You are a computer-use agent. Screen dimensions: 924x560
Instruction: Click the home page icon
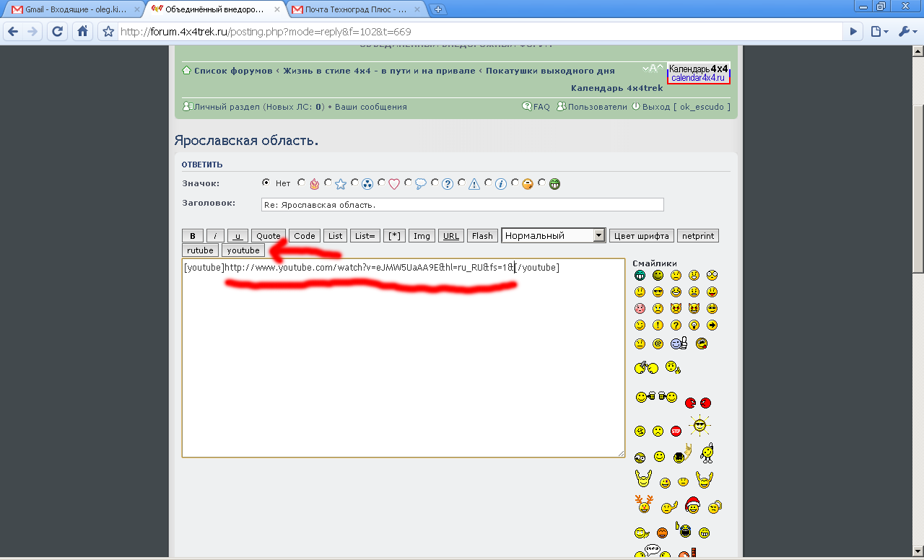(83, 32)
